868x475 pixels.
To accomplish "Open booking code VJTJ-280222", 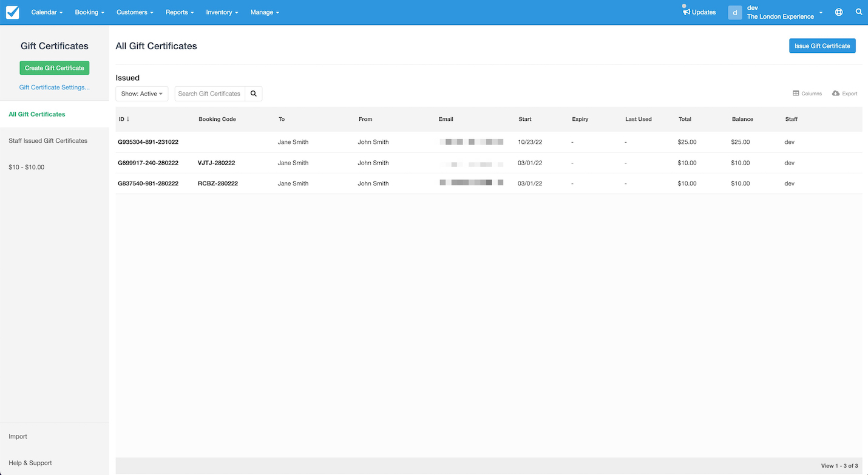I will [216, 163].
